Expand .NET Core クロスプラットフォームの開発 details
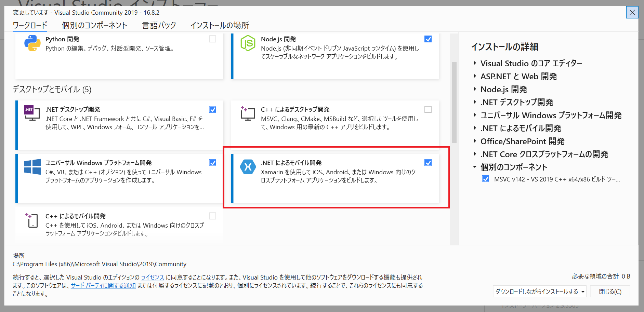The image size is (644, 312). point(475,154)
